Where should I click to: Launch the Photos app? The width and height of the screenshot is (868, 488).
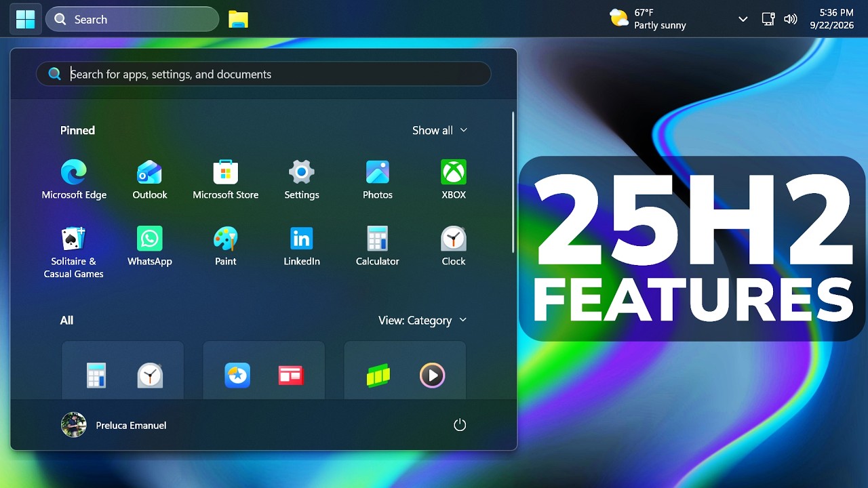(x=378, y=180)
